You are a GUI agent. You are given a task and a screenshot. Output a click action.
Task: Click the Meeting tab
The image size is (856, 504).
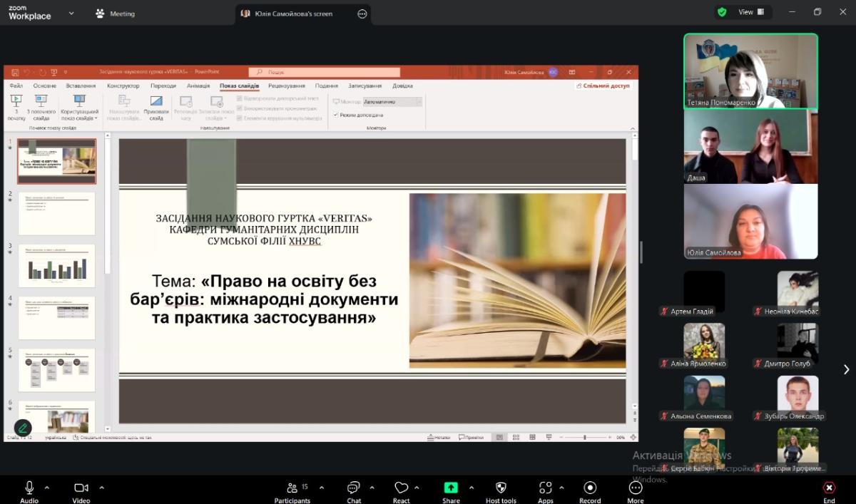[x=116, y=14]
